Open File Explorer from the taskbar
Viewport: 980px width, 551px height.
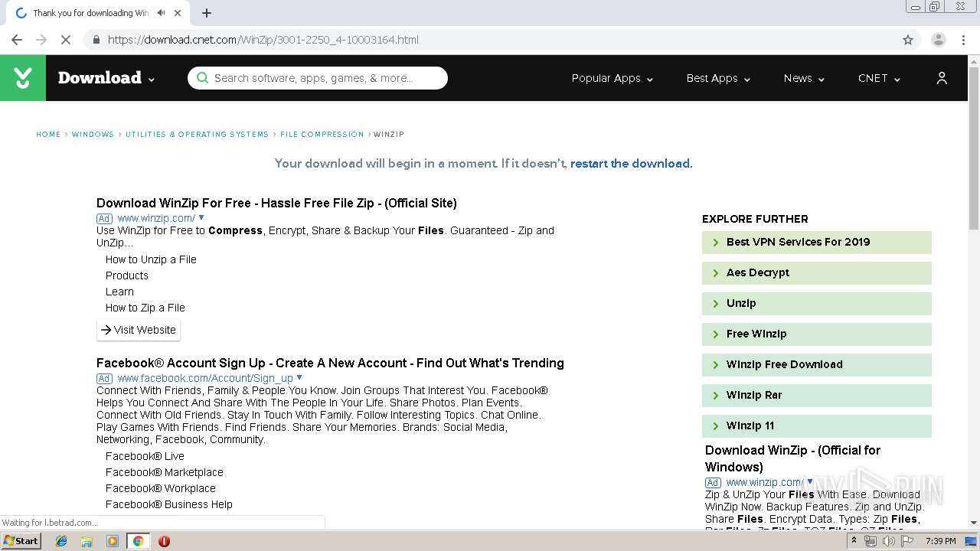pos(87,541)
